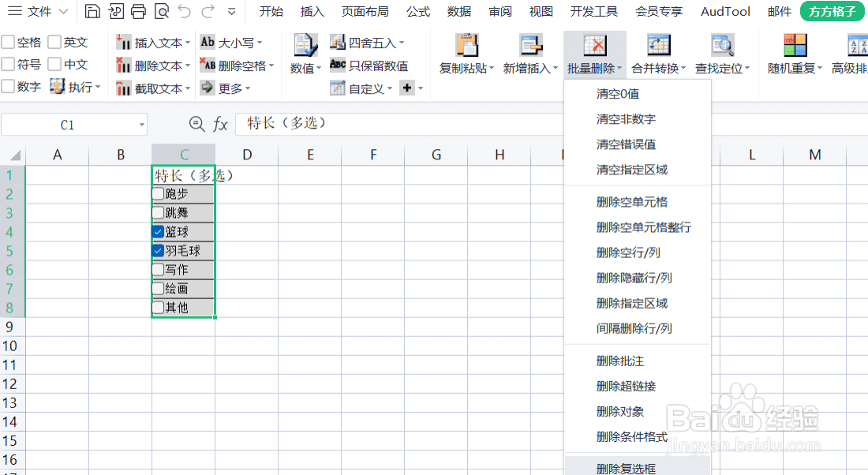
Task: Switch to the 开始 tab
Action: click(271, 12)
